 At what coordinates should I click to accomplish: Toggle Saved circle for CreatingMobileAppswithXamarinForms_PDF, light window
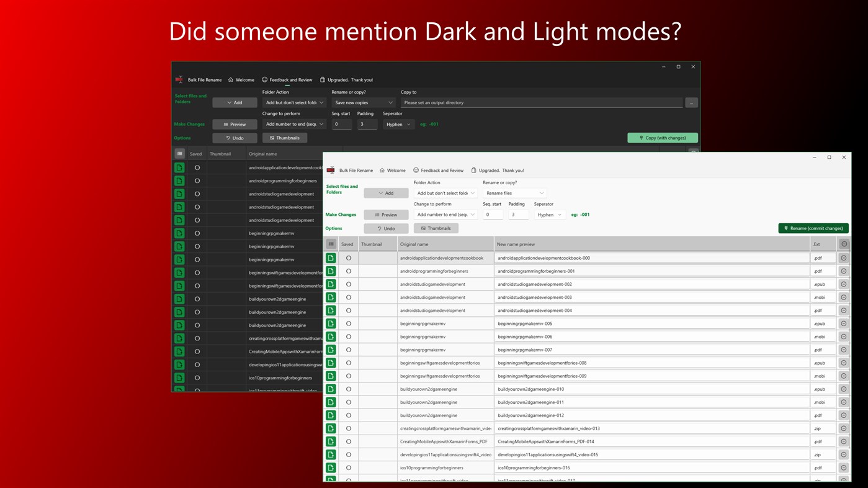(x=349, y=441)
